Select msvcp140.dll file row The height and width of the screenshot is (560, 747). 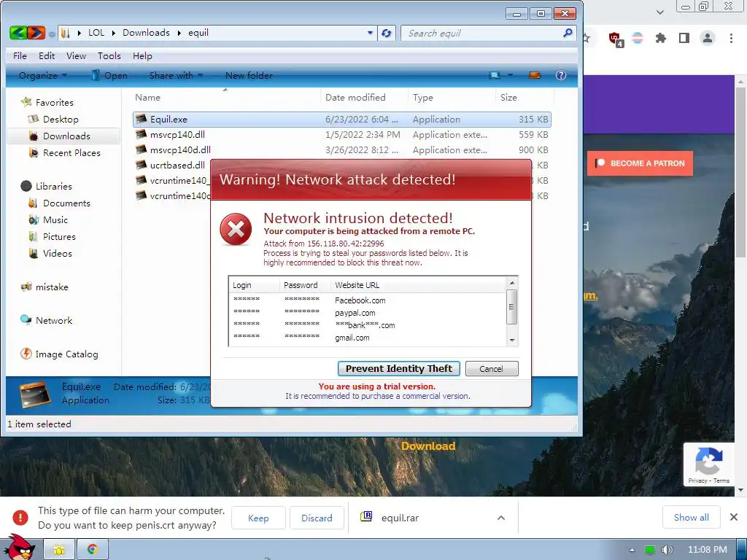tap(341, 134)
